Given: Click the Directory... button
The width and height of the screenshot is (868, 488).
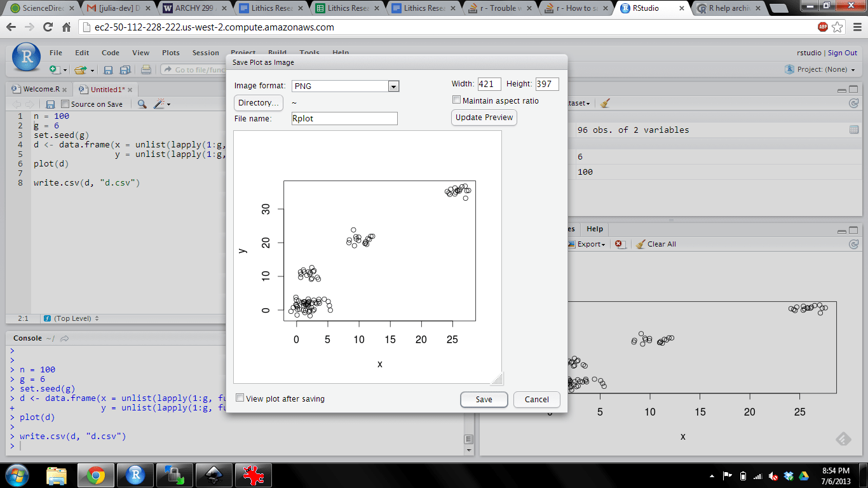Looking at the screenshot, I should [x=258, y=103].
